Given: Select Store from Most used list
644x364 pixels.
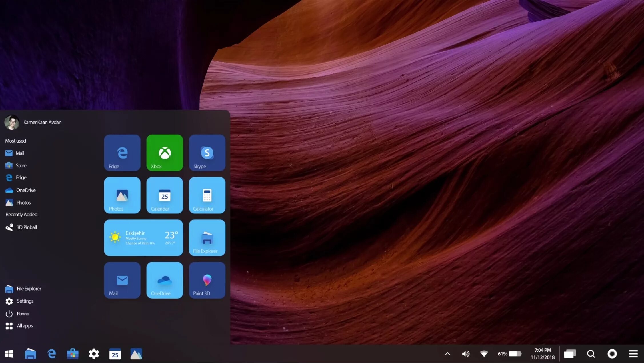Looking at the screenshot, I should pyautogui.click(x=21, y=165).
